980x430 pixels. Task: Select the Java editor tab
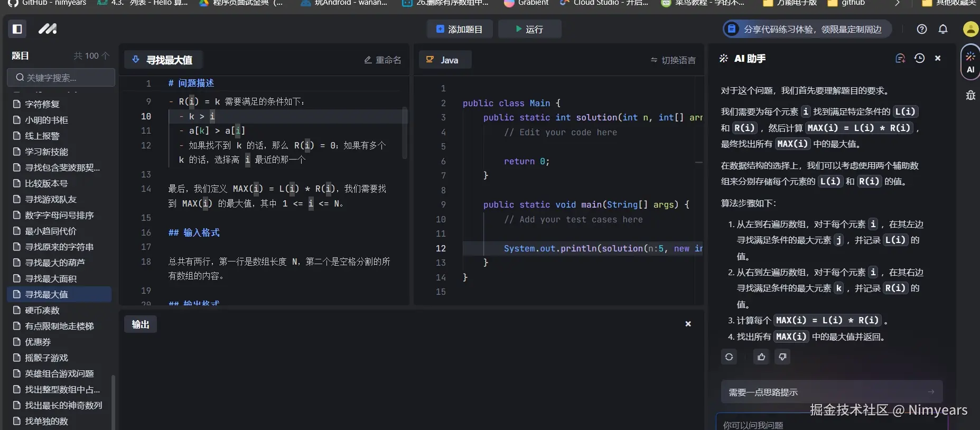[445, 60]
